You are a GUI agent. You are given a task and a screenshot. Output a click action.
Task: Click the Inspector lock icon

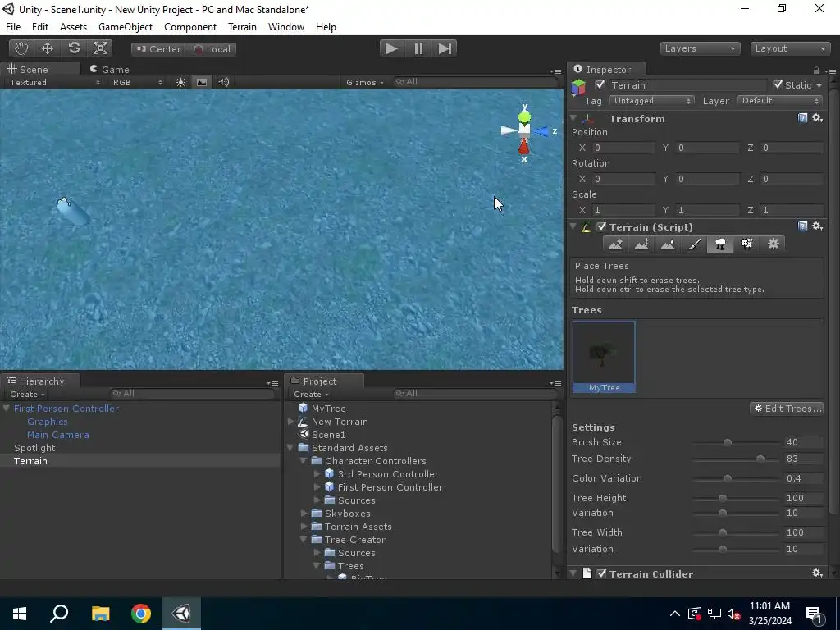[816, 71]
